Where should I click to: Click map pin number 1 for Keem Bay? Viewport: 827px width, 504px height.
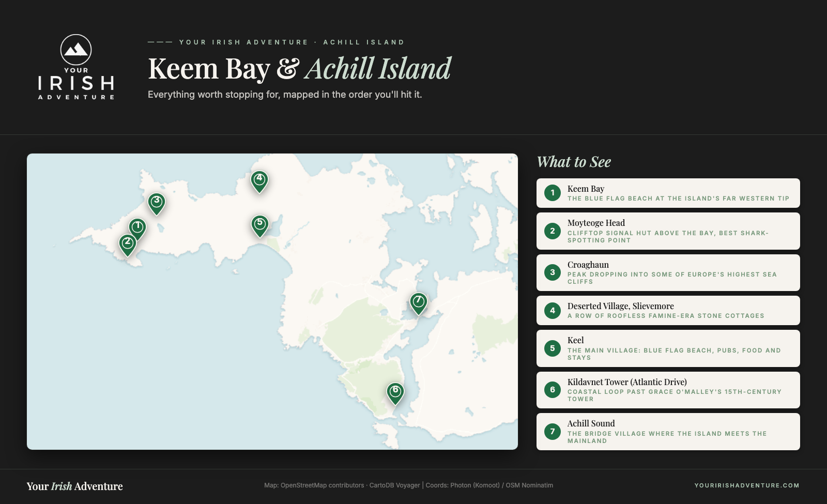pyautogui.click(x=137, y=228)
